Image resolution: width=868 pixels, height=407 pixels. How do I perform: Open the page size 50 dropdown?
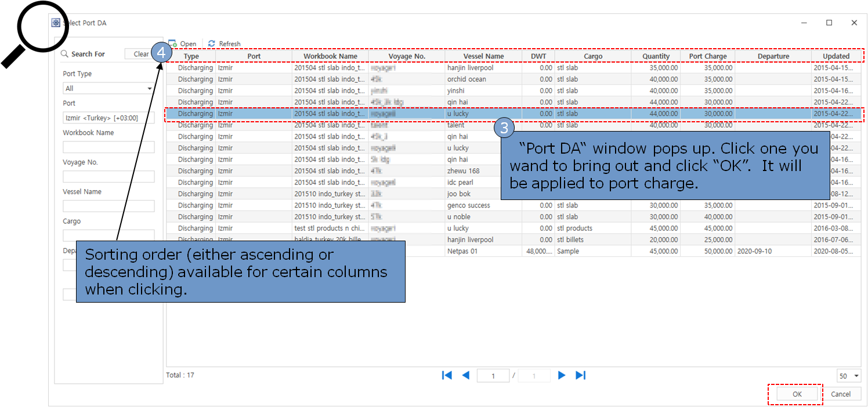coord(856,376)
